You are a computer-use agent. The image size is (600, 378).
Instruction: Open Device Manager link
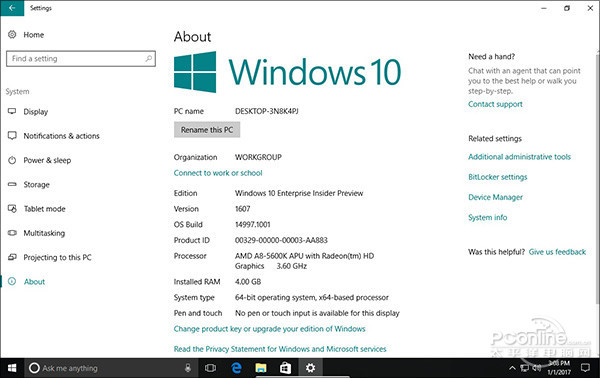(495, 197)
